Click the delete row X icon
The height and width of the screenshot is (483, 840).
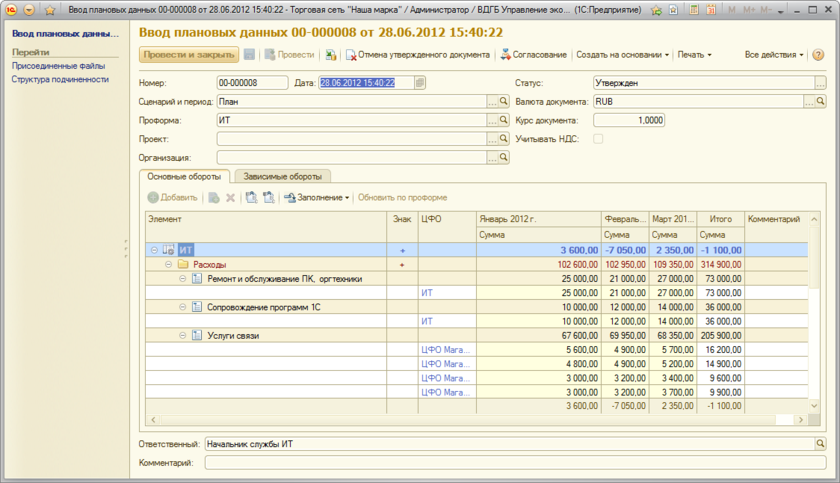[230, 198]
